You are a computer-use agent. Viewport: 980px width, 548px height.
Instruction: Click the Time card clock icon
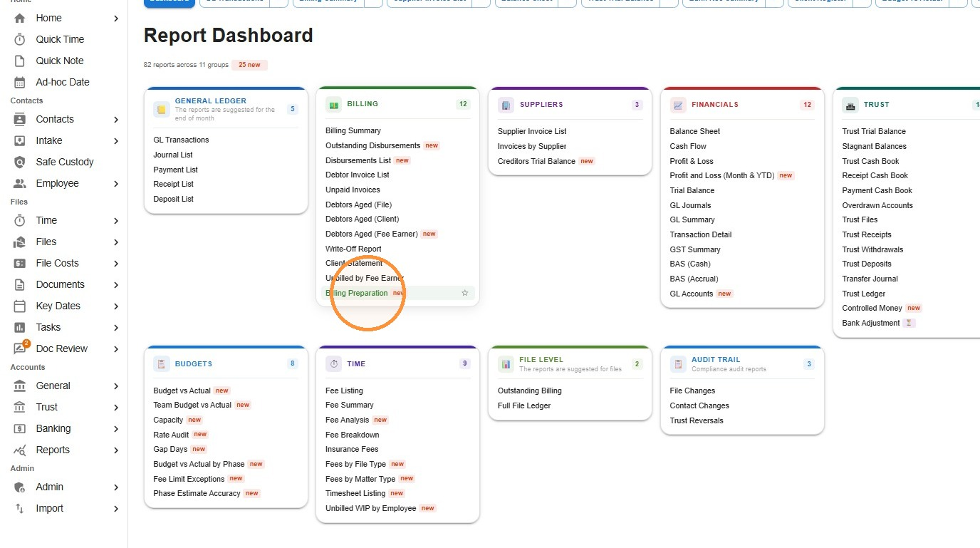pos(333,364)
